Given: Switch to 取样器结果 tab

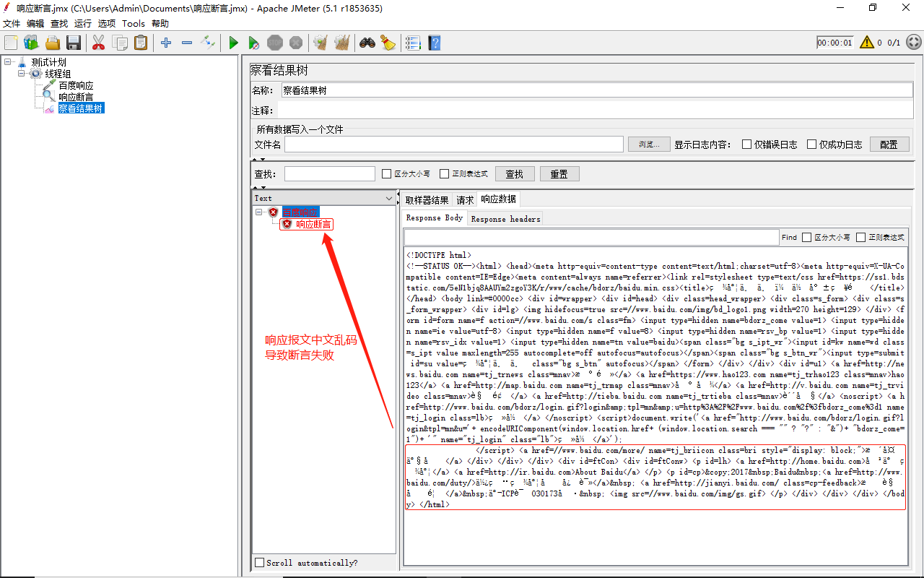Looking at the screenshot, I should [427, 200].
